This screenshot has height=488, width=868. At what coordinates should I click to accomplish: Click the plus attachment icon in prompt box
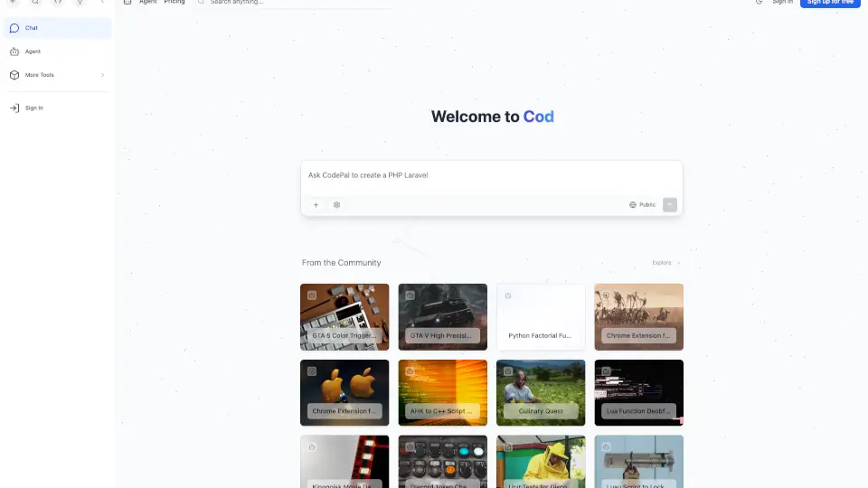316,205
